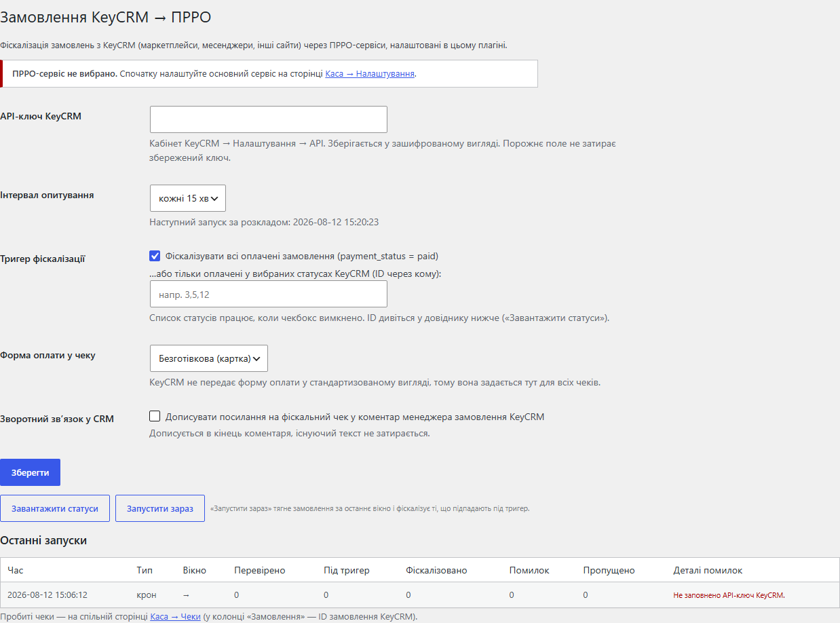Image resolution: width=840 pixels, height=623 pixels.
Task: Click the Фіскалізовано column header
Action: click(437, 570)
